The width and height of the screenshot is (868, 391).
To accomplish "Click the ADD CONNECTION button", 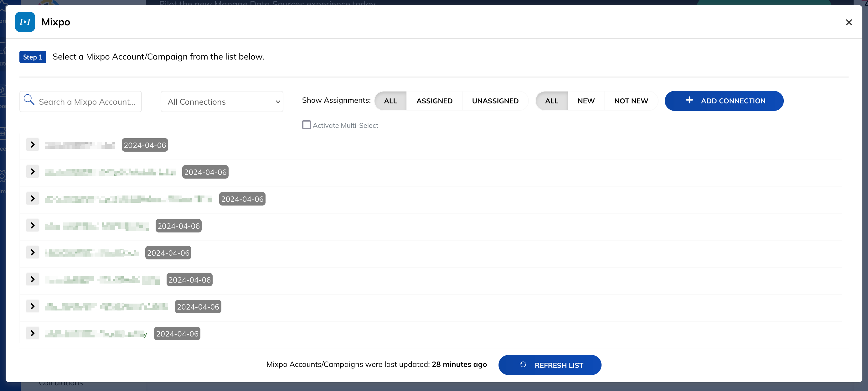I will coord(724,101).
